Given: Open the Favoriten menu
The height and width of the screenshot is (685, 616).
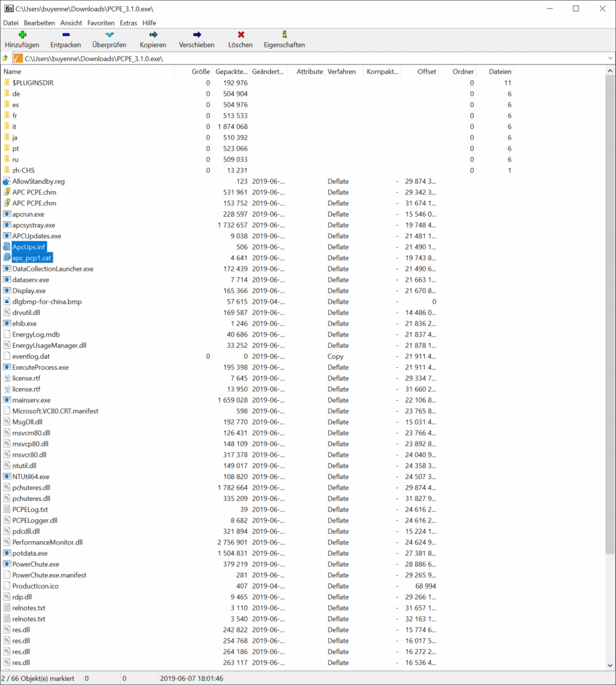Looking at the screenshot, I should [101, 23].
